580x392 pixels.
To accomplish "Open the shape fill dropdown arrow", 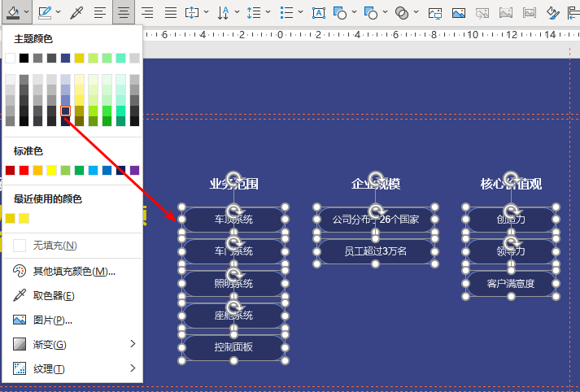I will (x=27, y=12).
